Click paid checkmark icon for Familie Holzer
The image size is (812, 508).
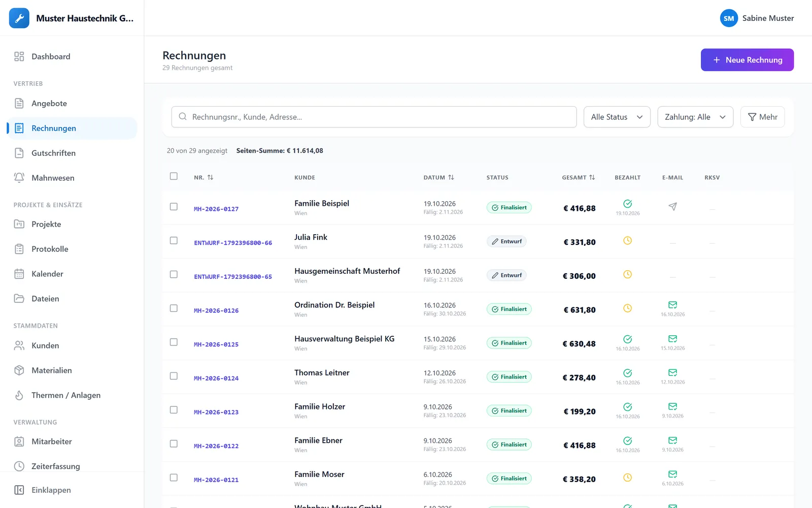pyautogui.click(x=628, y=407)
